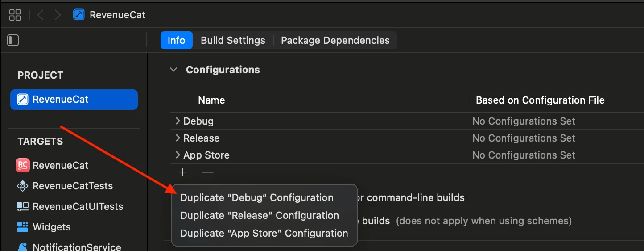Choose Duplicate "App Store" Configuration
Screen dimensions: 644x251
coord(264,234)
